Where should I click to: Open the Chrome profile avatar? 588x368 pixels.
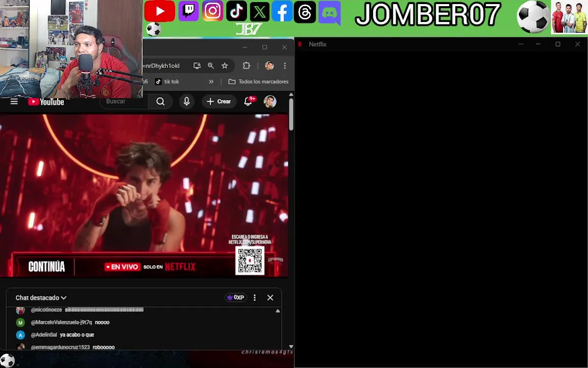269,66
